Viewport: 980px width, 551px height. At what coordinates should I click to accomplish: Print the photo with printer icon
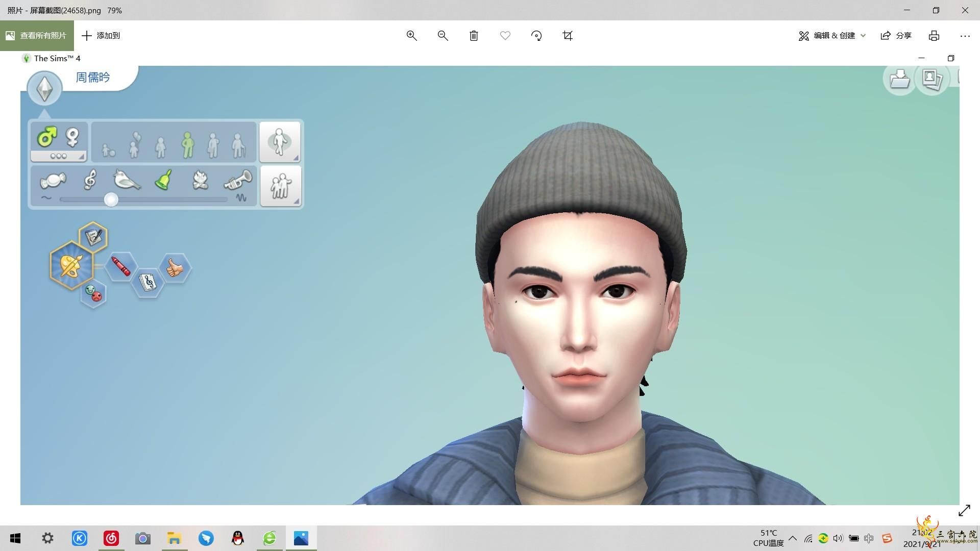tap(934, 36)
